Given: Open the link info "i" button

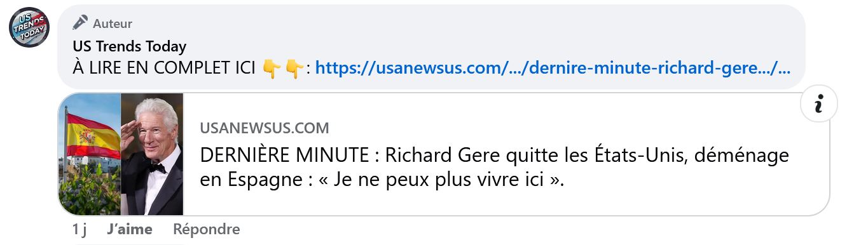Looking at the screenshot, I should (819, 103).
